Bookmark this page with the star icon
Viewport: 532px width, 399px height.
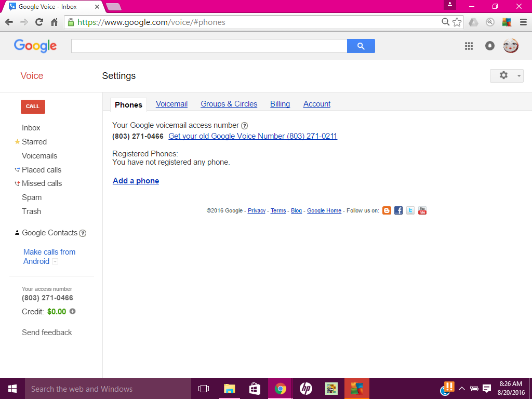pos(457,22)
